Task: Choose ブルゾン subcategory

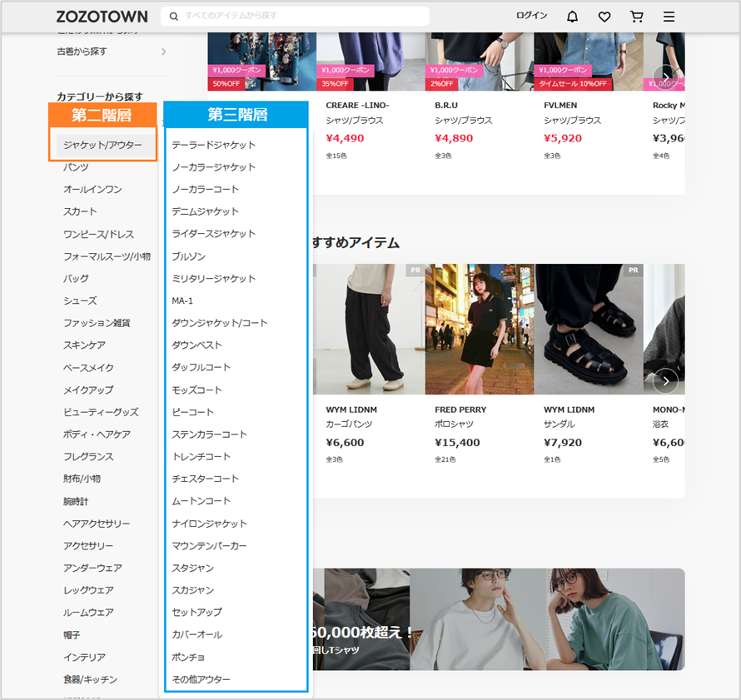Action: (x=188, y=256)
